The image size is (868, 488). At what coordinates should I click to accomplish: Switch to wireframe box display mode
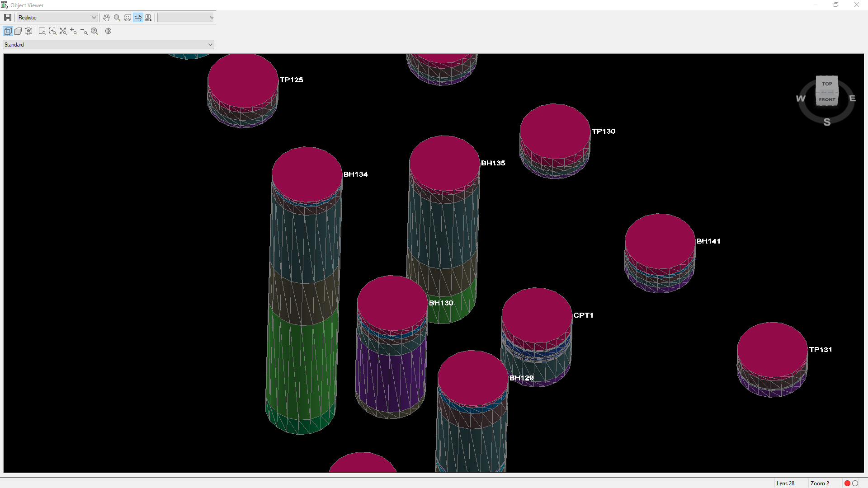(8, 31)
